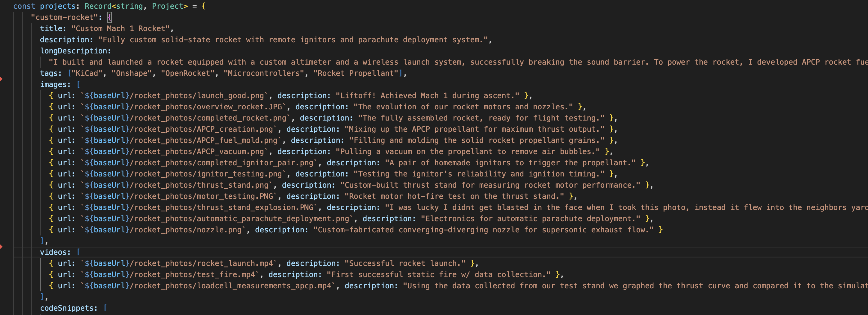Select the highlighted brace after custom-rocket

(x=109, y=17)
